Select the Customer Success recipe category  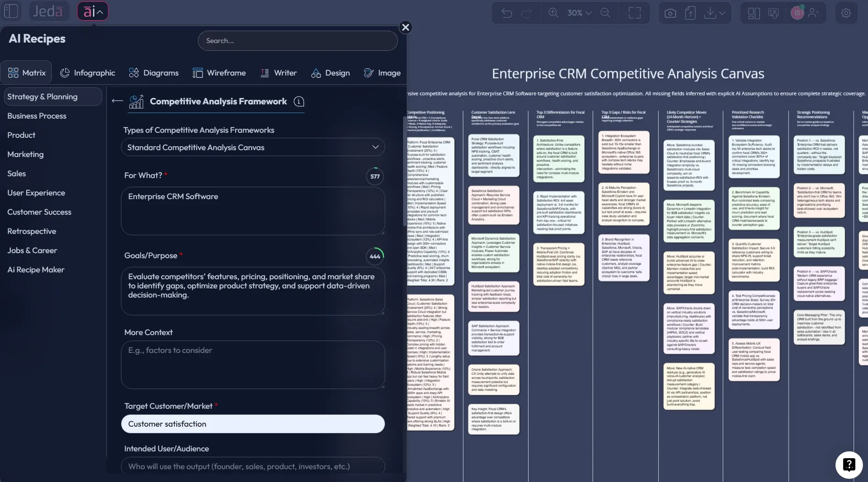[x=39, y=212]
